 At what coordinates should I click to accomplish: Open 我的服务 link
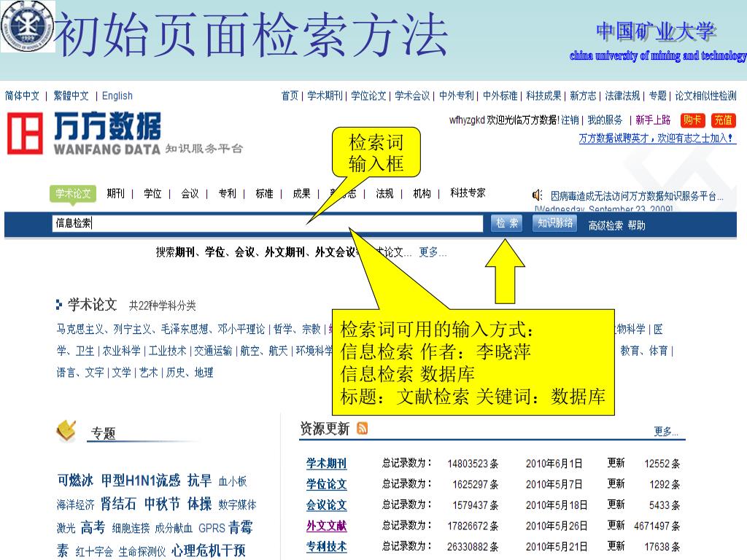click(x=605, y=120)
